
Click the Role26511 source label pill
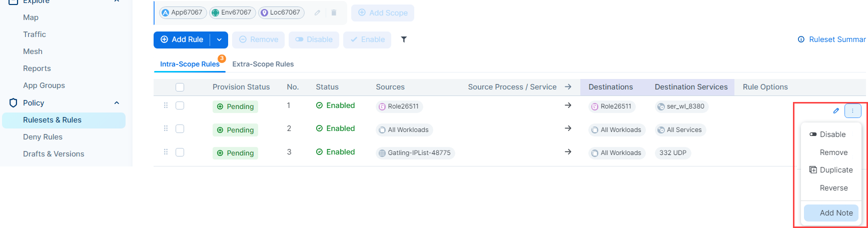coord(399,106)
